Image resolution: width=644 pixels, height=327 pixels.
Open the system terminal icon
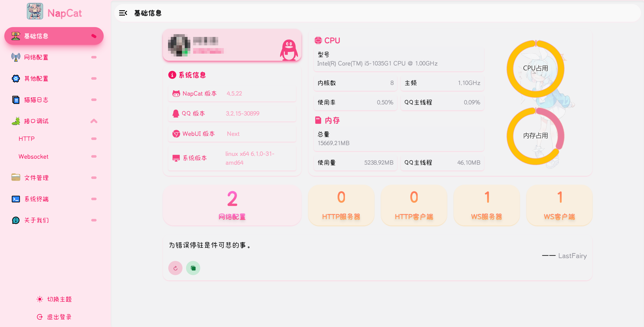click(16, 199)
